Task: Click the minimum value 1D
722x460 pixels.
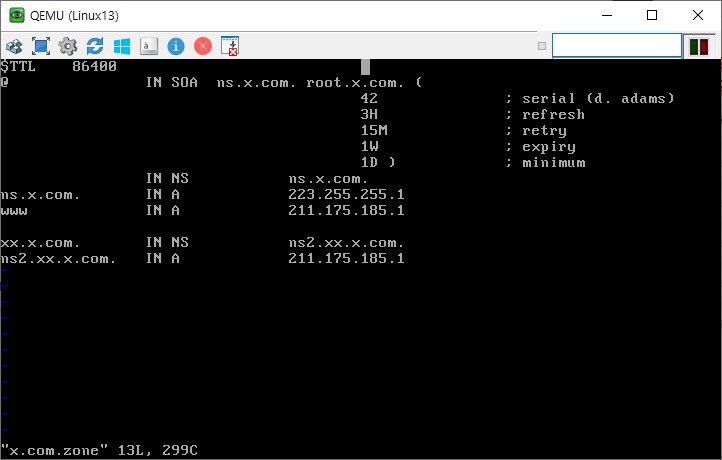Action: click(x=369, y=162)
